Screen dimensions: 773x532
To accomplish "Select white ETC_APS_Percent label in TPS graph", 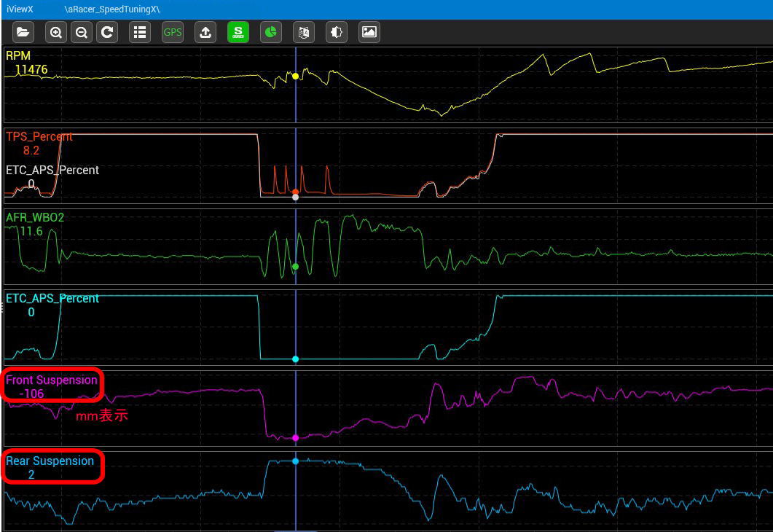I will point(52,170).
